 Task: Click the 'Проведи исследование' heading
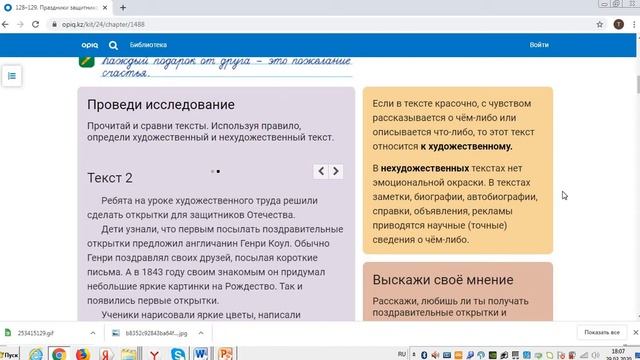(x=161, y=105)
